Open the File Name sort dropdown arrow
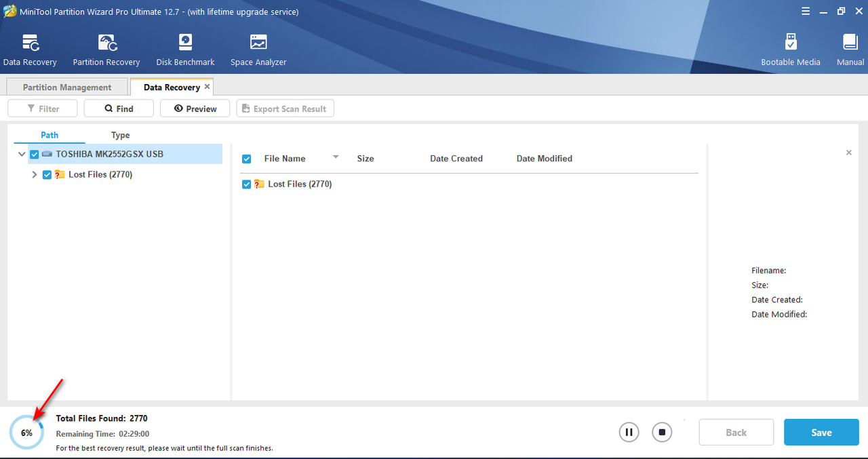Image resolution: width=868 pixels, height=459 pixels. [x=336, y=157]
